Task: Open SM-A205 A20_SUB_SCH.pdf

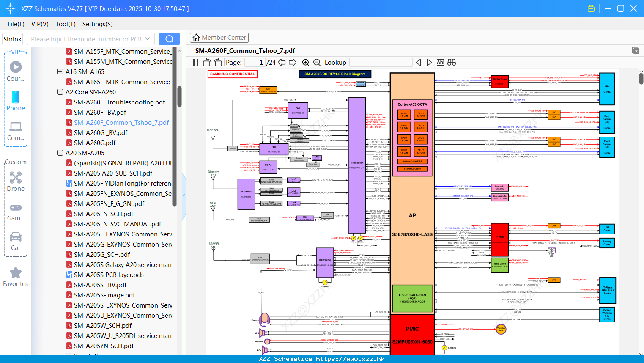Action: [x=109, y=173]
